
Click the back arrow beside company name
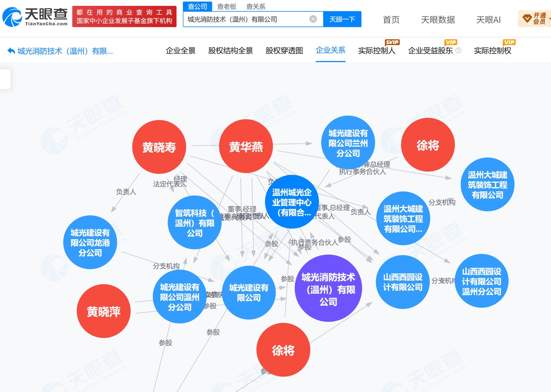pyautogui.click(x=11, y=51)
